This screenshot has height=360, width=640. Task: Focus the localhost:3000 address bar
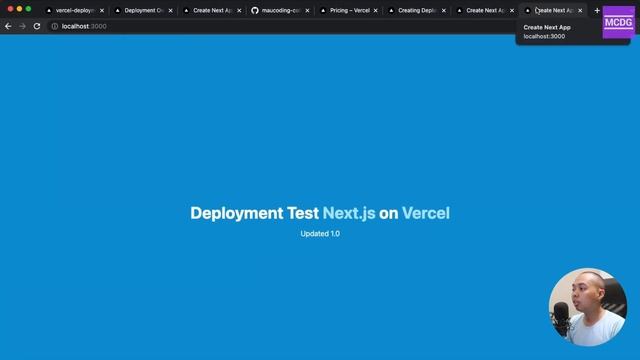click(x=282, y=26)
